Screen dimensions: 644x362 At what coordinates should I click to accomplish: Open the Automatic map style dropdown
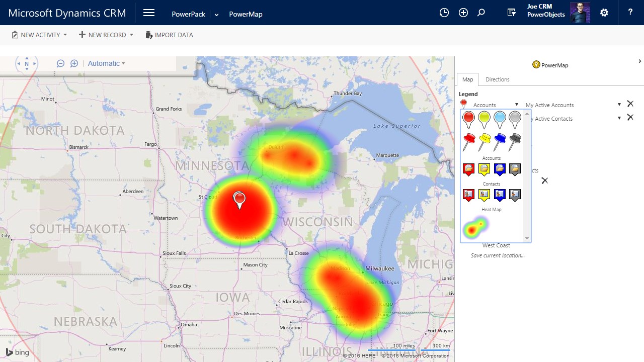click(106, 63)
